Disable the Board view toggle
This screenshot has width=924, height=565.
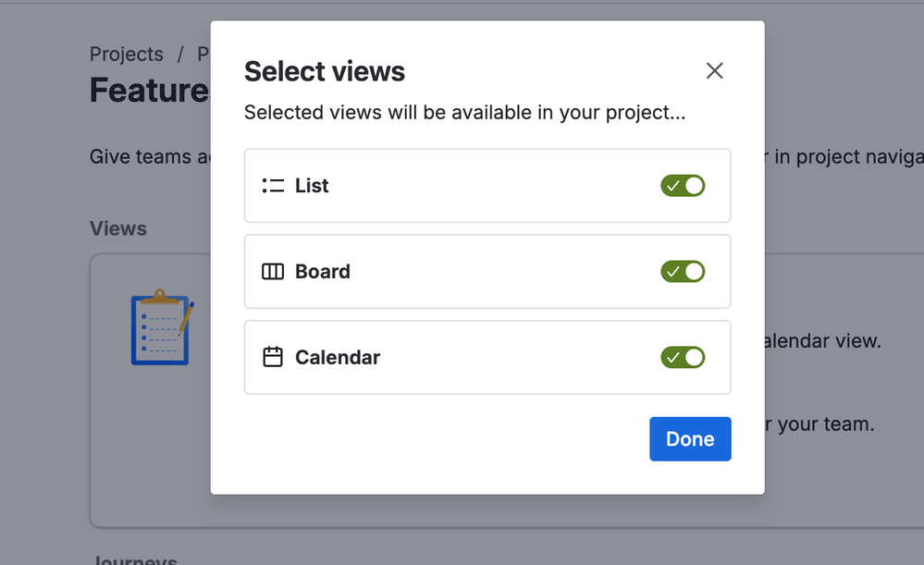click(683, 272)
